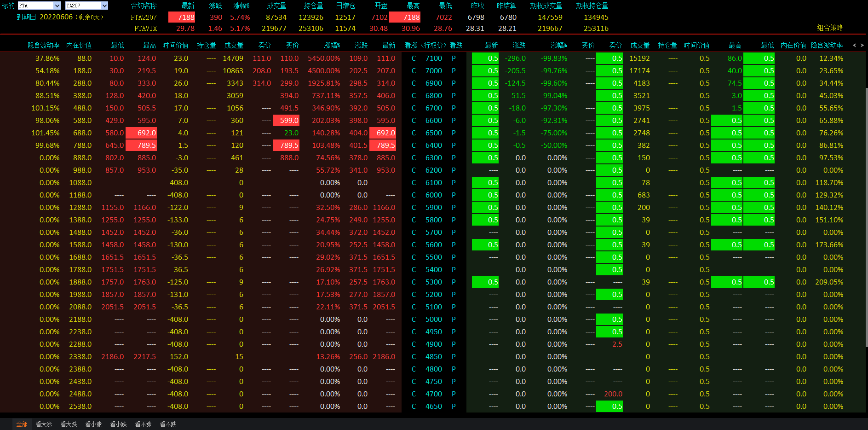This screenshot has height=430, width=868.
Task: Click the 合约名称 column header
Action: coord(144,6)
